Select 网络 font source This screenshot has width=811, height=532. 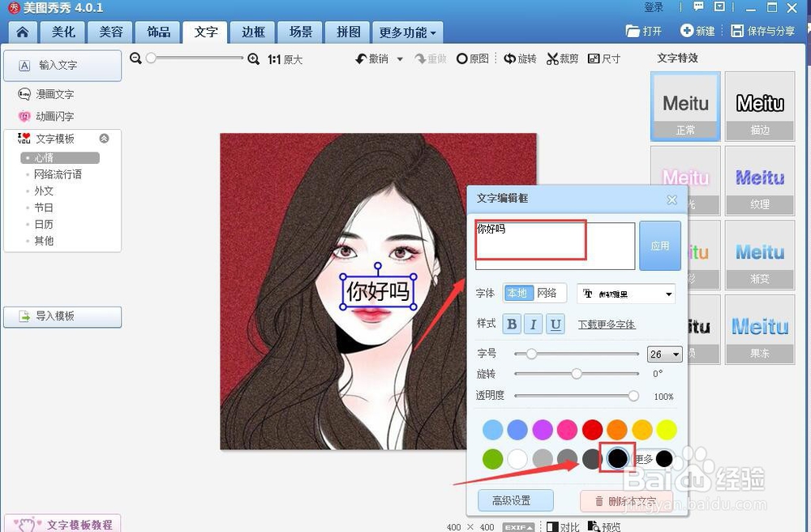coord(547,293)
